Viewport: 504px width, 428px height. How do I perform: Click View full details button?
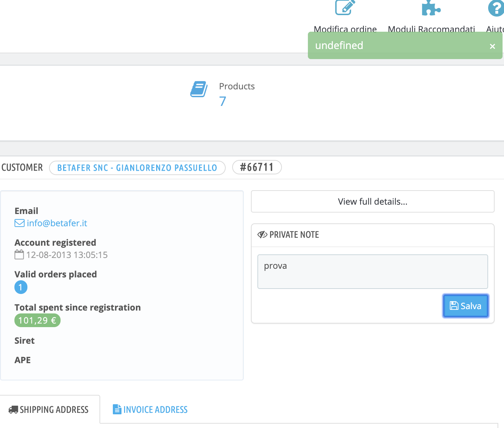(x=372, y=201)
